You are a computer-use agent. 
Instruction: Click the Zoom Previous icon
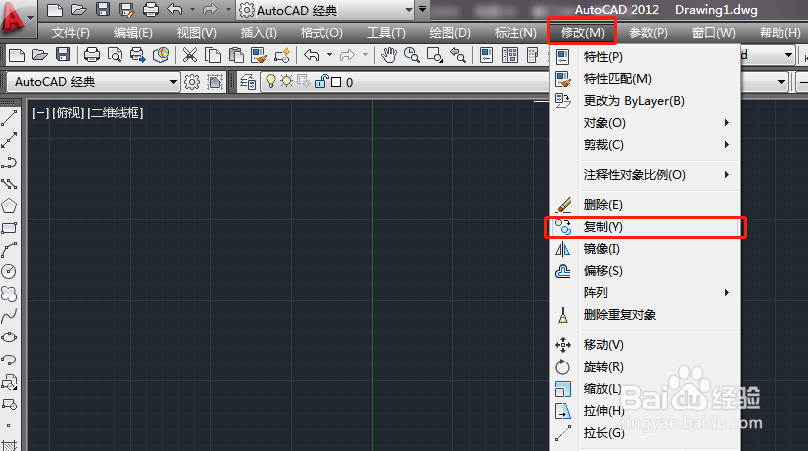click(458, 55)
